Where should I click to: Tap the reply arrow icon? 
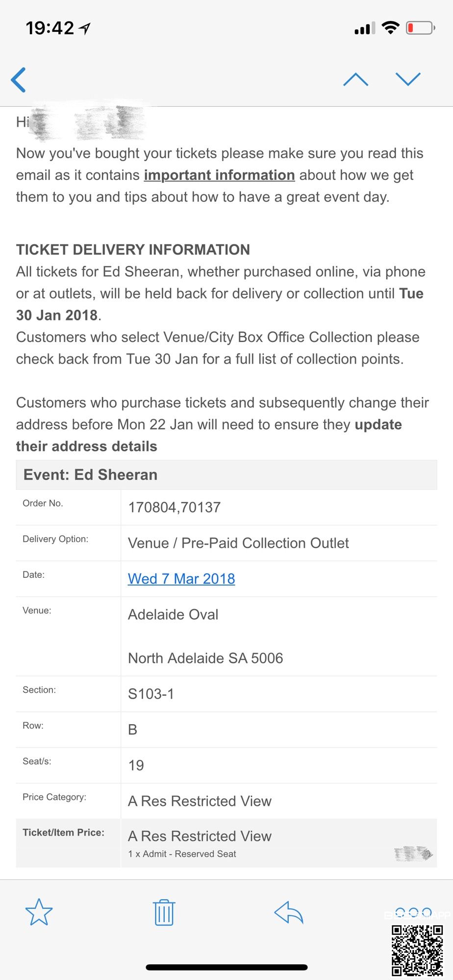click(x=289, y=912)
